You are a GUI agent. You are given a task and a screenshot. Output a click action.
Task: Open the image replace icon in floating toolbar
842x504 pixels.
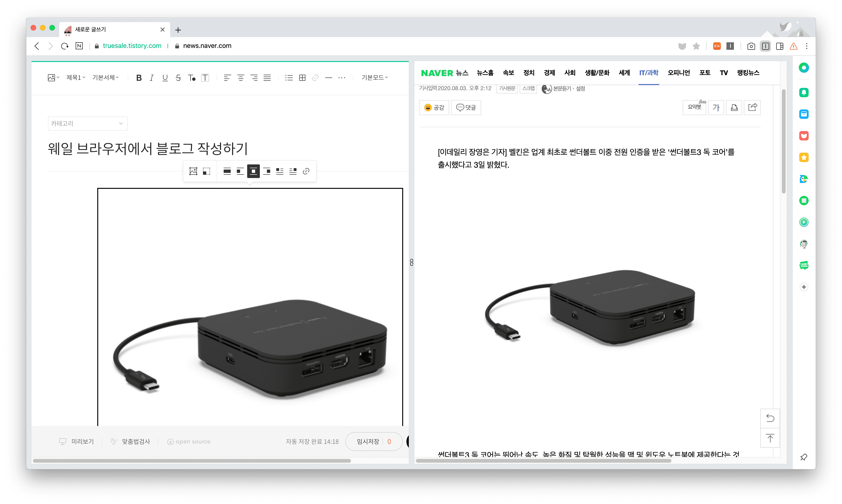point(193,171)
